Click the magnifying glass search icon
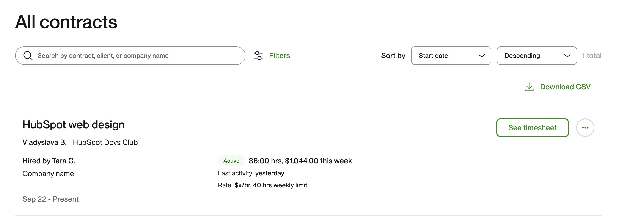The height and width of the screenshot is (220, 644). pos(28,56)
